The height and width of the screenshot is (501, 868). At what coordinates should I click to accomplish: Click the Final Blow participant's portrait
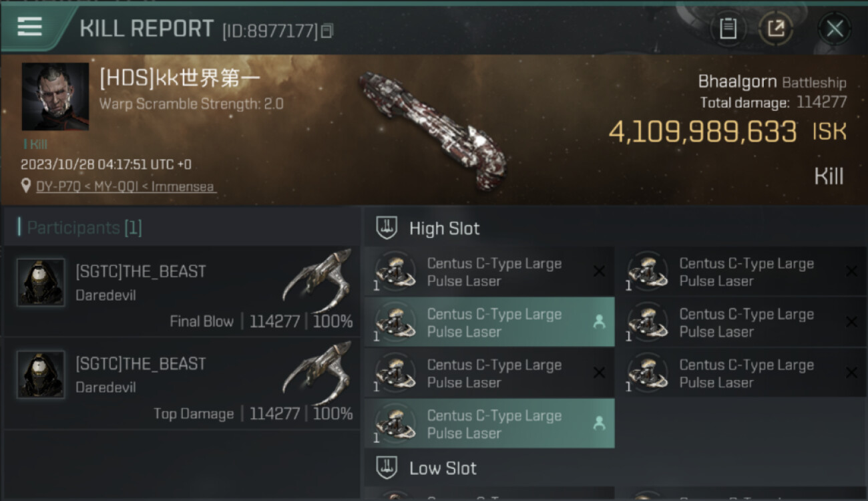pos(41,283)
